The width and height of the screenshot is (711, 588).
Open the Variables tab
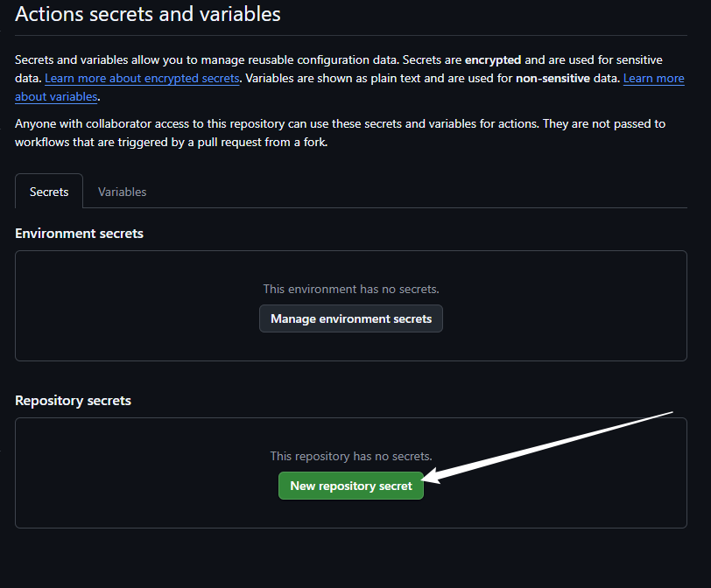(122, 192)
